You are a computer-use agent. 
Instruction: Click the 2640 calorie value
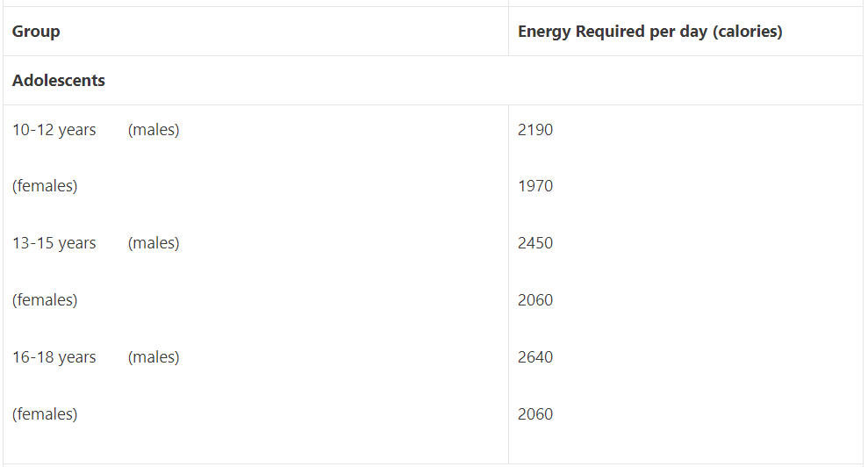pos(535,357)
